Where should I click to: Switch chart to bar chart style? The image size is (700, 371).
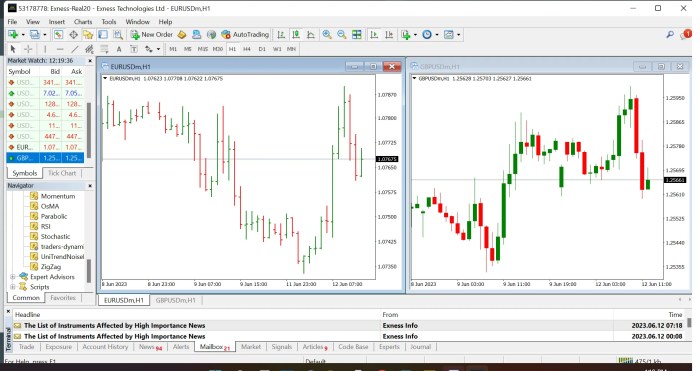pos(281,34)
